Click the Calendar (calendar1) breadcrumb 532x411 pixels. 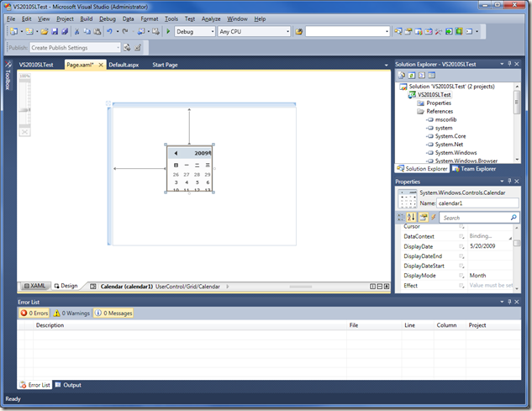tap(127, 287)
